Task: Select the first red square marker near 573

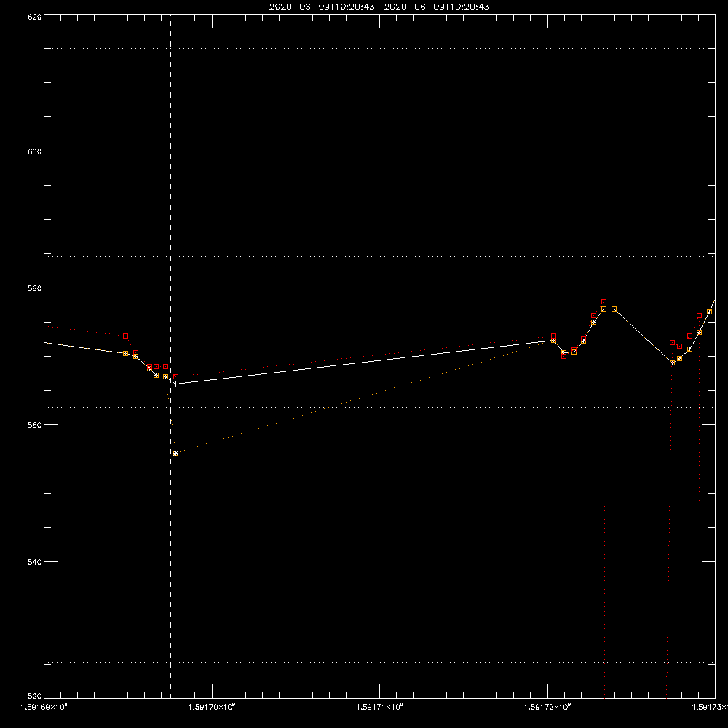Action: click(x=125, y=336)
